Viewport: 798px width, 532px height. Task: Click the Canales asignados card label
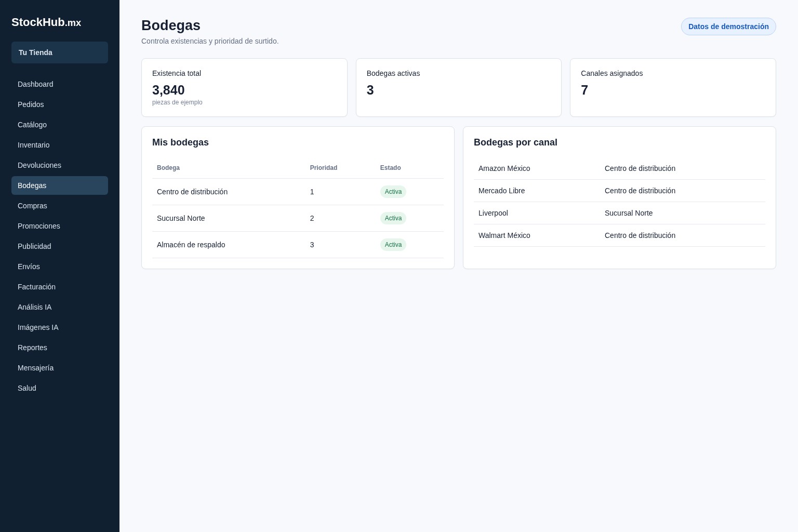[x=611, y=73]
